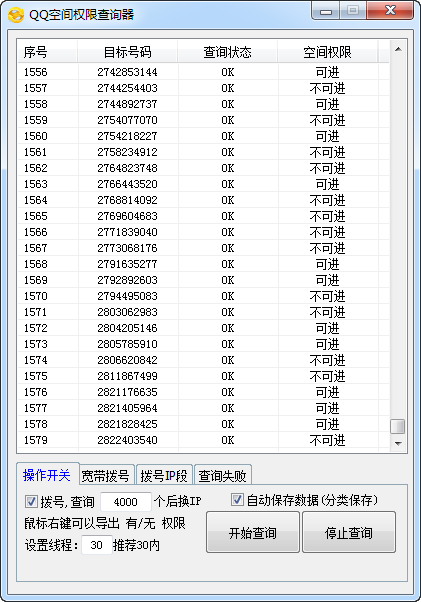Click target number 2769604683
This screenshot has height=602, width=421.
[127, 216]
